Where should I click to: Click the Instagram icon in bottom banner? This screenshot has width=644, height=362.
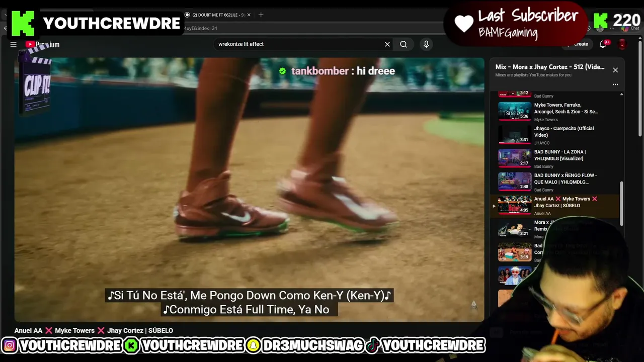10,346
